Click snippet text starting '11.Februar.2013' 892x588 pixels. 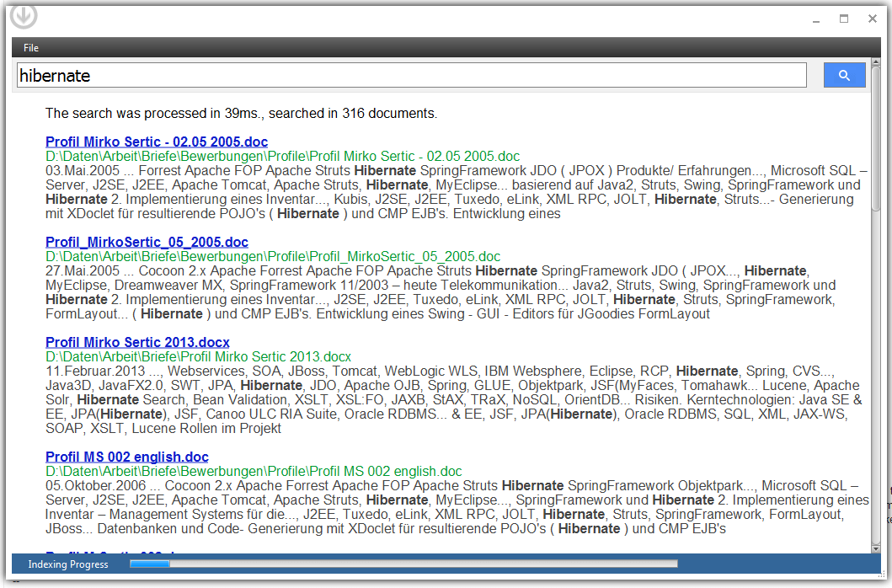[x=454, y=400]
